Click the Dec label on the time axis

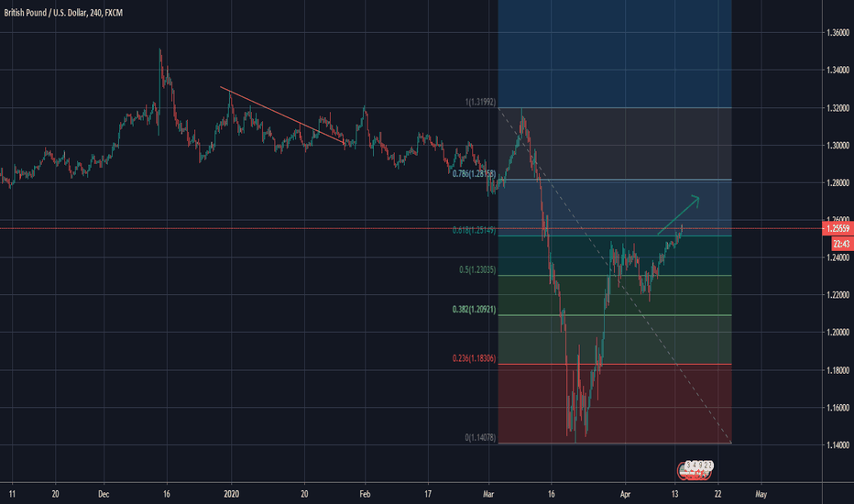point(104,494)
